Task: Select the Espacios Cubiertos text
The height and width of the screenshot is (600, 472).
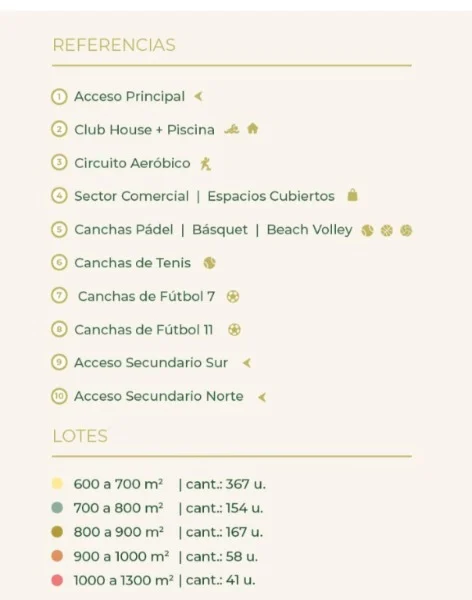Action: (x=271, y=196)
